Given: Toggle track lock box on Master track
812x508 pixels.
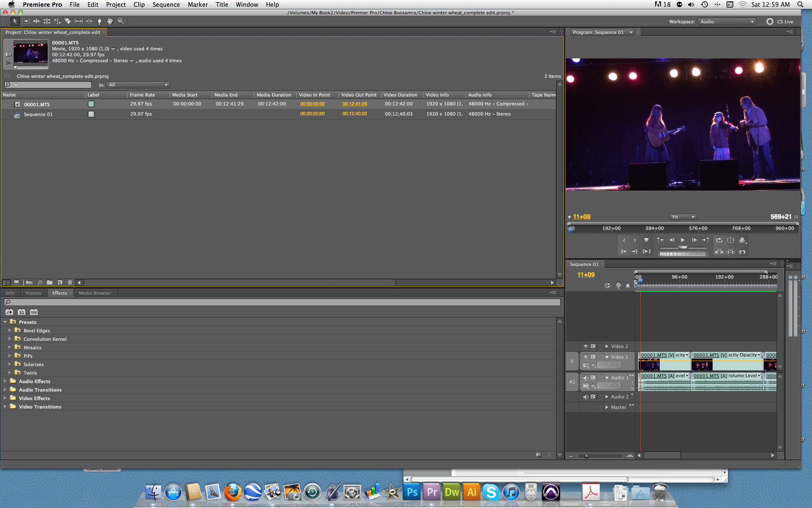Looking at the screenshot, I should [601, 407].
